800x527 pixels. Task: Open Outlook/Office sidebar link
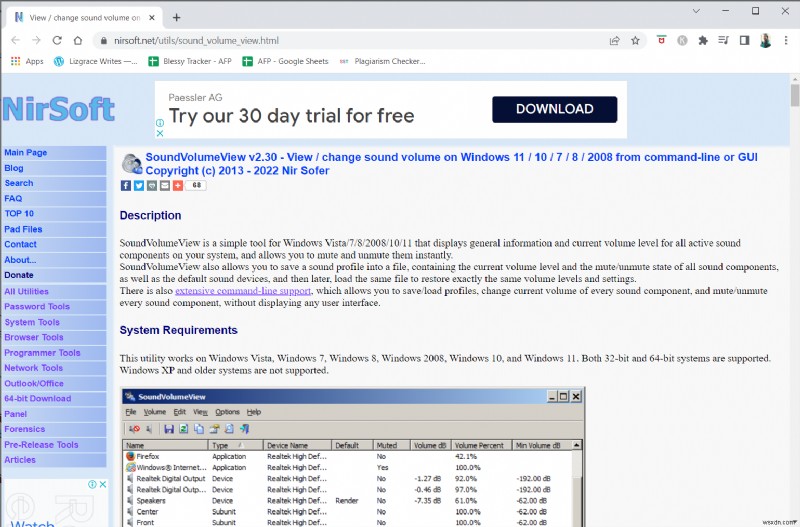(x=34, y=383)
